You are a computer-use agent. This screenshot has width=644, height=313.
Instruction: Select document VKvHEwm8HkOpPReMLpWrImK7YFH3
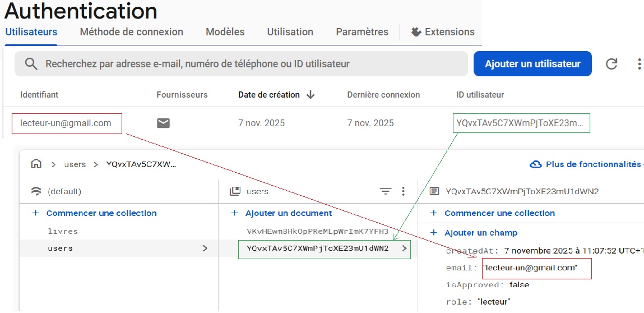pos(317,231)
